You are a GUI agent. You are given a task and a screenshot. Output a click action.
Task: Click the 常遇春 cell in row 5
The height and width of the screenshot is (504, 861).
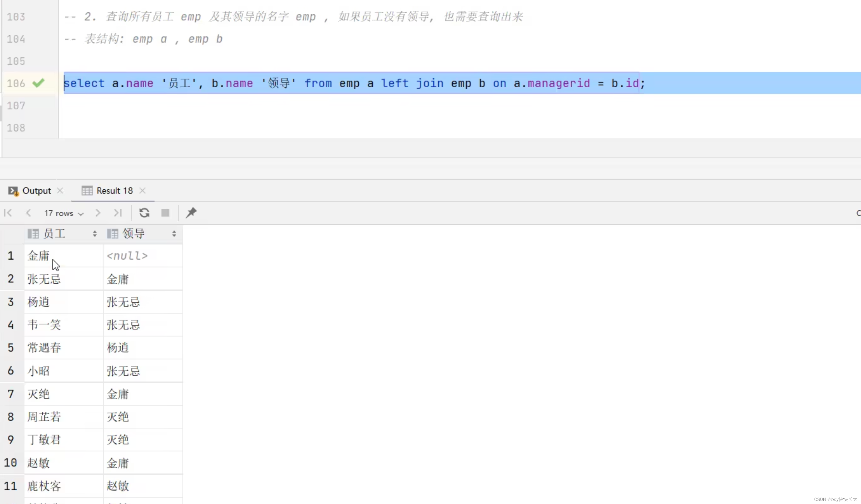click(64, 347)
